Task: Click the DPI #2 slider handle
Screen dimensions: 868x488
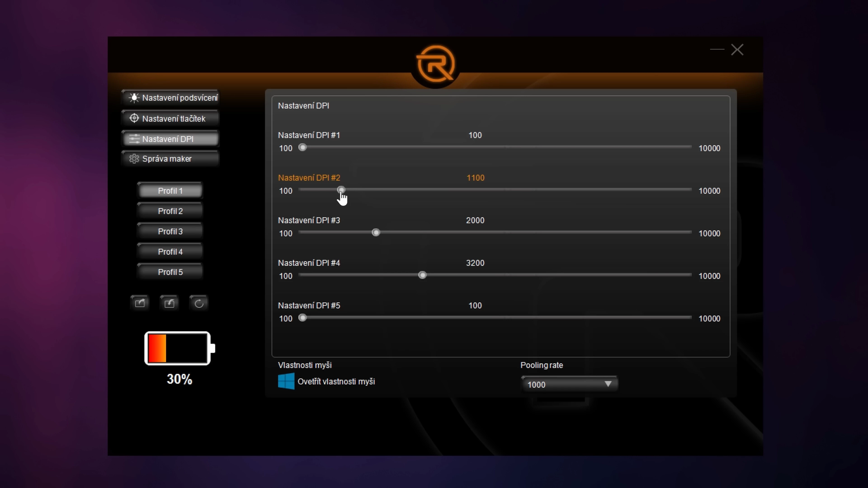Action: 341,190
